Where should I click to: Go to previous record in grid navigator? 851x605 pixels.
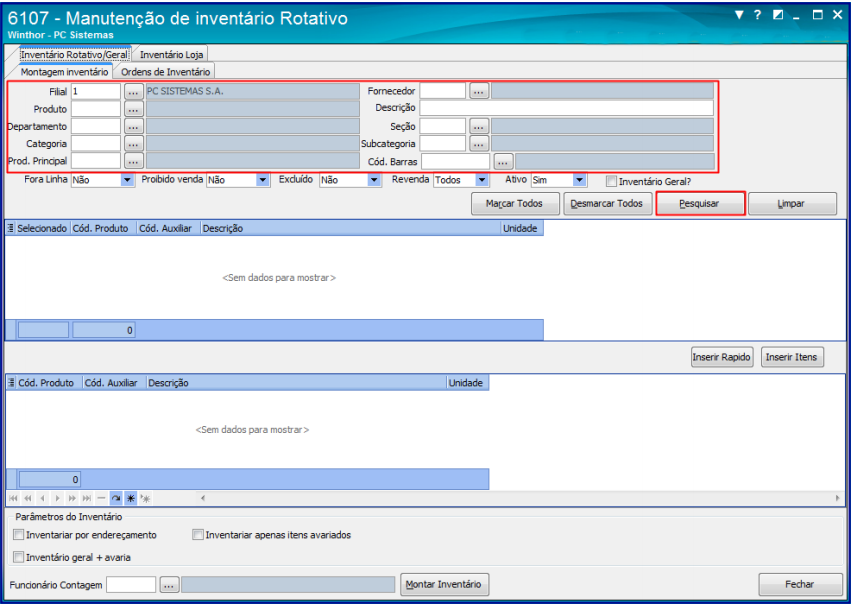pyautogui.click(x=42, y=498)
